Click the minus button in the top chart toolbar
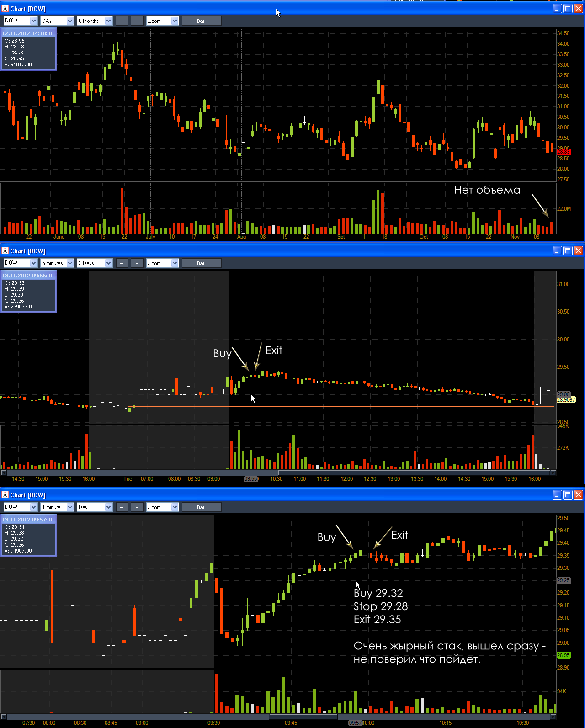The width and height of the screenshot is (585, 728). click(x=137, y=21)
